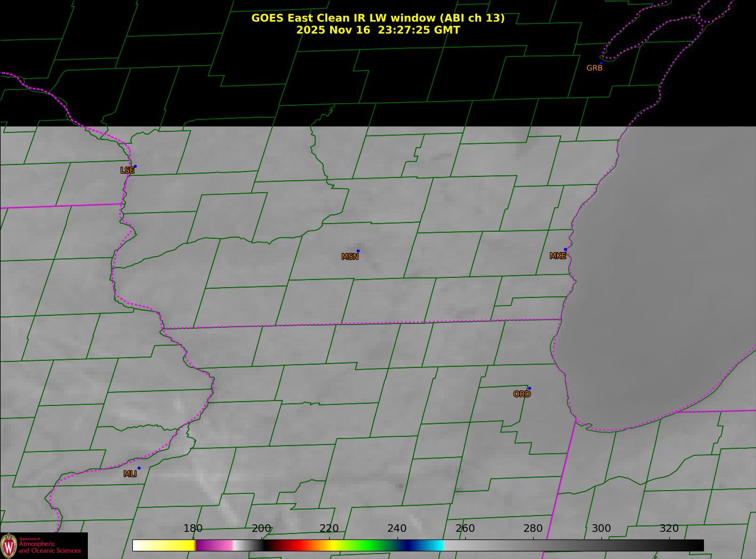Viewport: 756px width, 559px height.
Task: Click the MLI station label
Action: click(x=130, y=474)
